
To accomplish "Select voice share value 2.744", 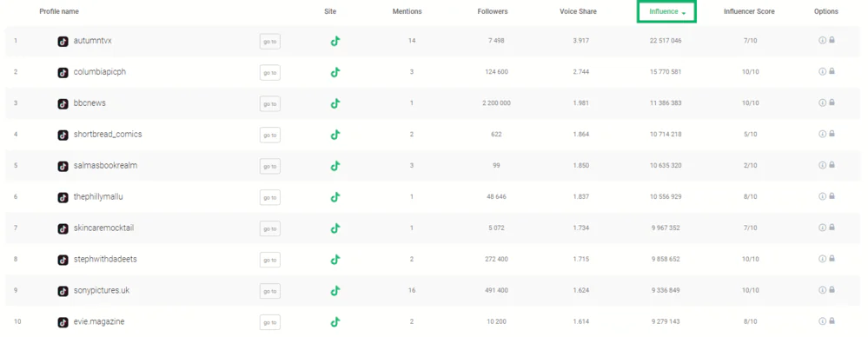I will (581, 72).
